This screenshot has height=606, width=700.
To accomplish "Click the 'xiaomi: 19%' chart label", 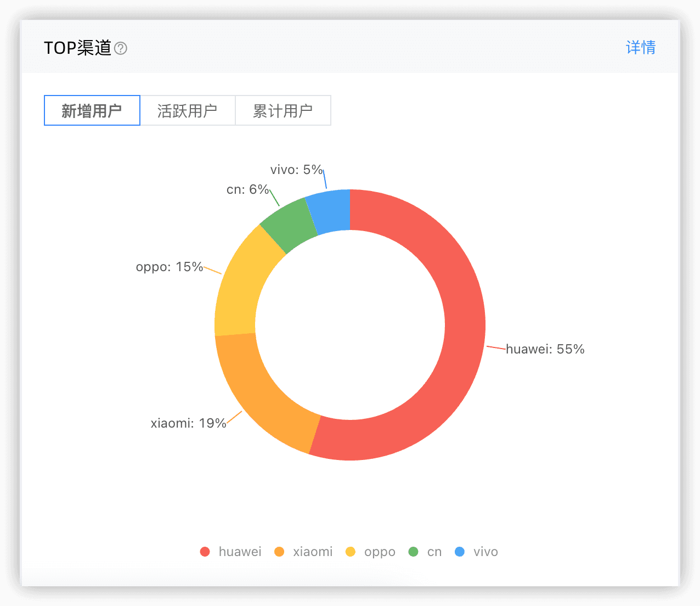I will point(188,423).
